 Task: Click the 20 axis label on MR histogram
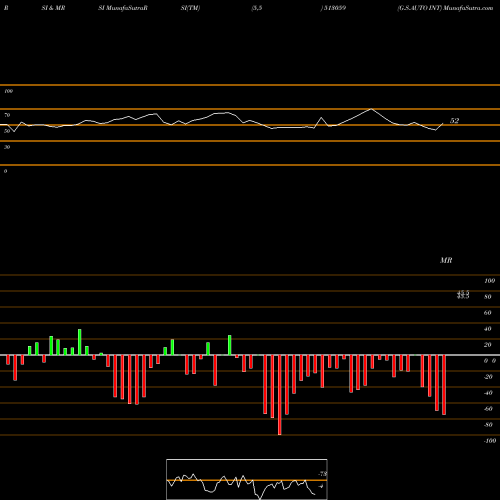click(x=488, y=345)
